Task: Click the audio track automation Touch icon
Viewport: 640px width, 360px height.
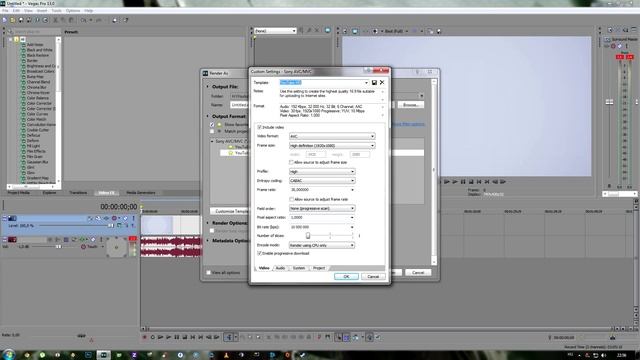Action: tap(83, 247)
